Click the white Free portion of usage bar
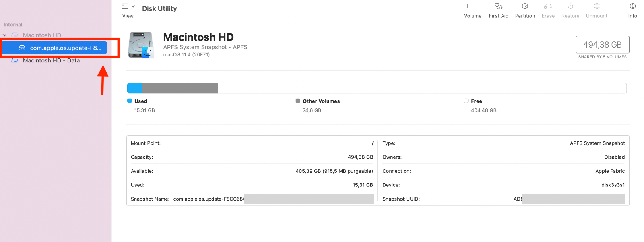This screenshot has height=242, width=644. pyautogui.click(x=422, y=88)
